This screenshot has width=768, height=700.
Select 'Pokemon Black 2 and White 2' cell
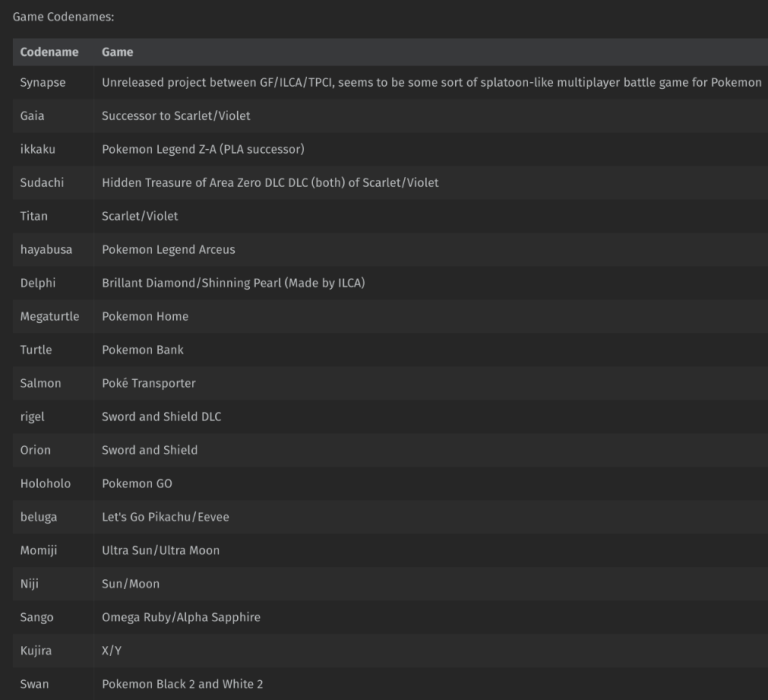click(182, 684)
